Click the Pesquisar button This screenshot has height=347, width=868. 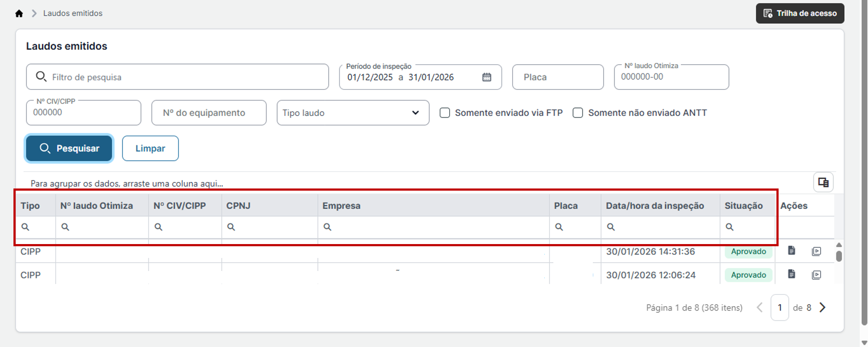pos(69,148)
